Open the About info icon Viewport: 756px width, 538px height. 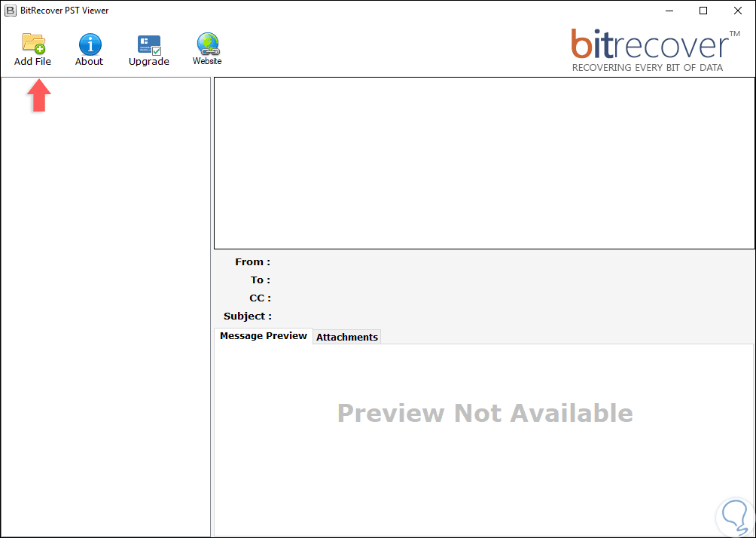tap(90, 44)
